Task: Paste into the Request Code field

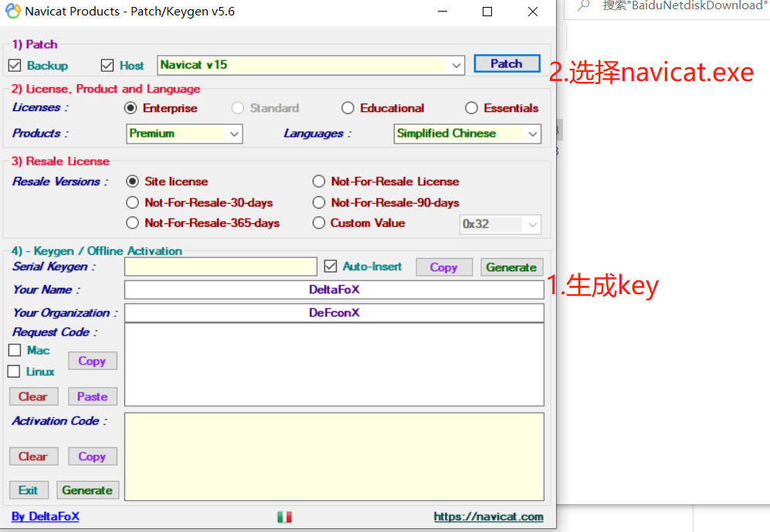Action: click(x=93, y=397)
